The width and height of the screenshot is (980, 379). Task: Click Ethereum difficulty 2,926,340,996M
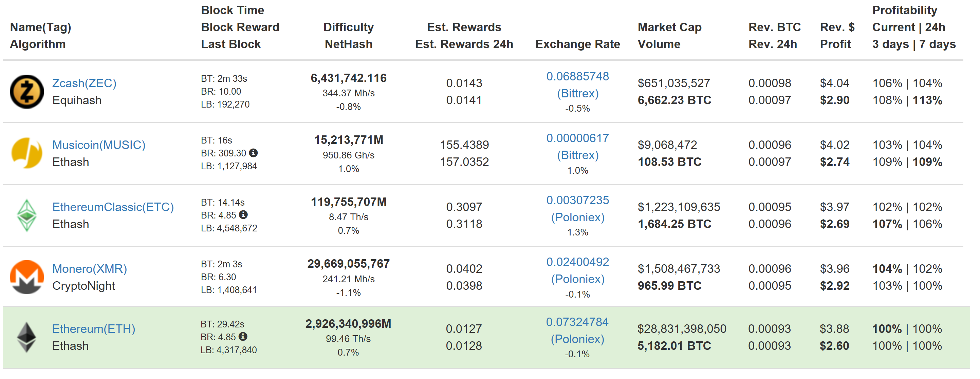348,324
